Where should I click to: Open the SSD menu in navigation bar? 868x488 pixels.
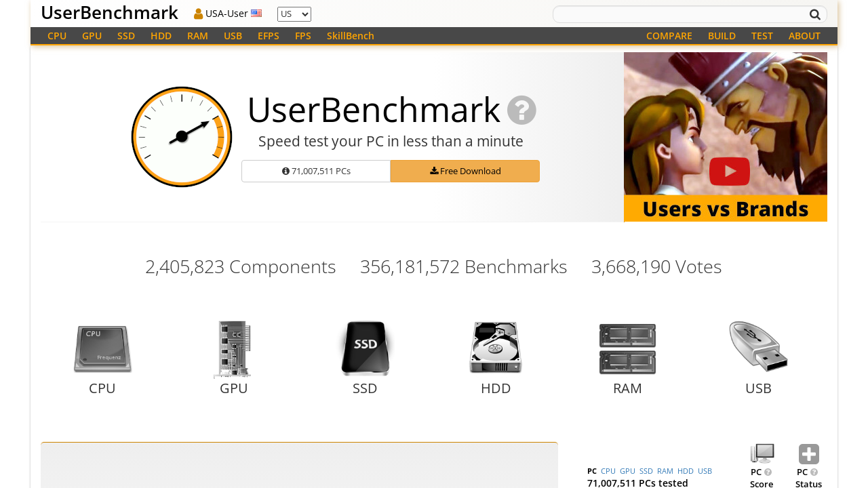[126, 36]
